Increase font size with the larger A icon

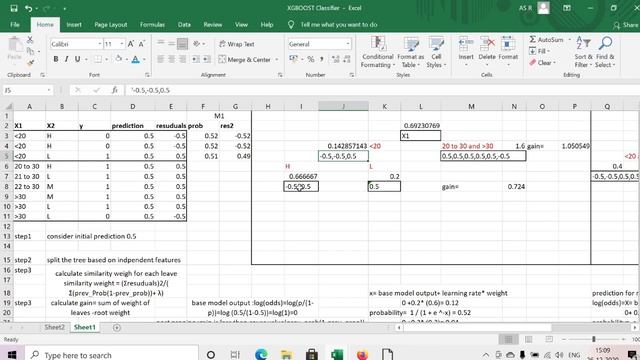(x=131, y=44)
